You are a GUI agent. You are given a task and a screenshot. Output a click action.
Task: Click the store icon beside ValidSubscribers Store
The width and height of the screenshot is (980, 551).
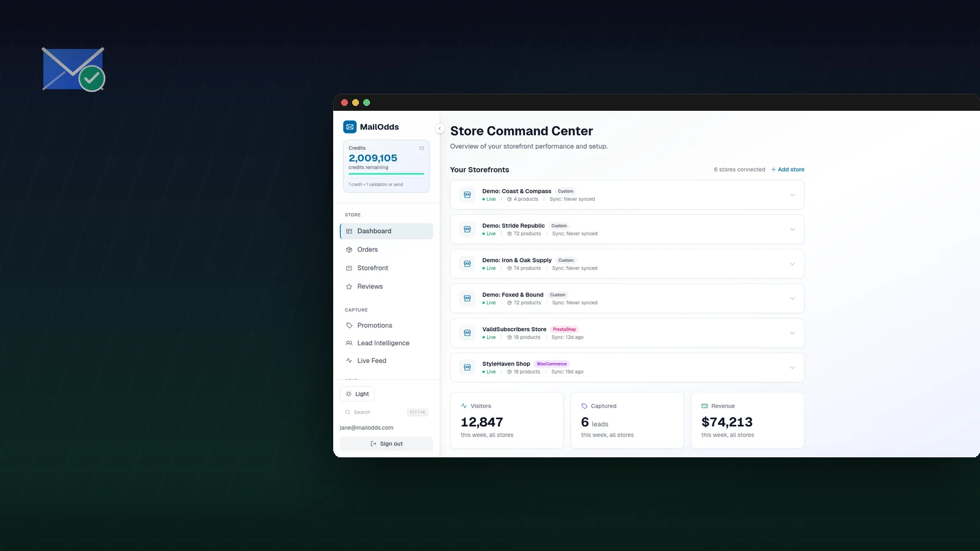click(467, 332)
